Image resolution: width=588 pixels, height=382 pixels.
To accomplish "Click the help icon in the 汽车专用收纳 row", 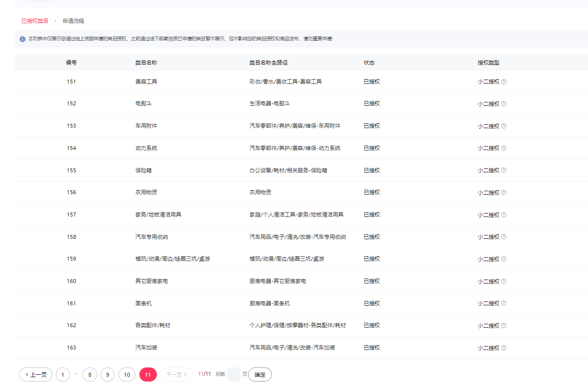I will (x=504, y=237).
